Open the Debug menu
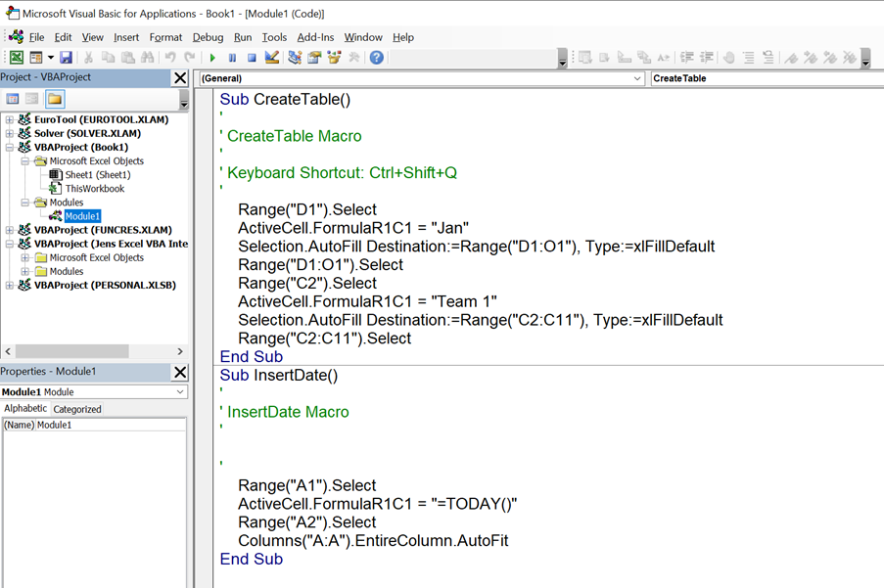Viewport: 884px width, 588px height. click(209, 37)
